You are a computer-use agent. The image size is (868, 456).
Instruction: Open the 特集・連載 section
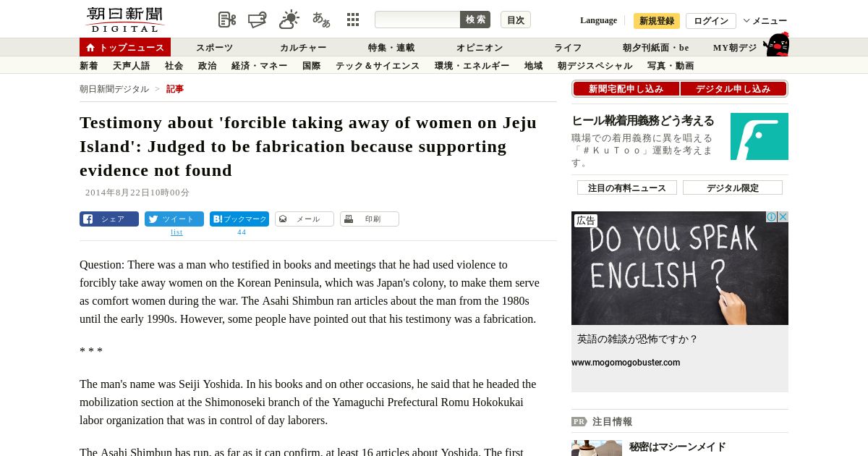point(391,48)
